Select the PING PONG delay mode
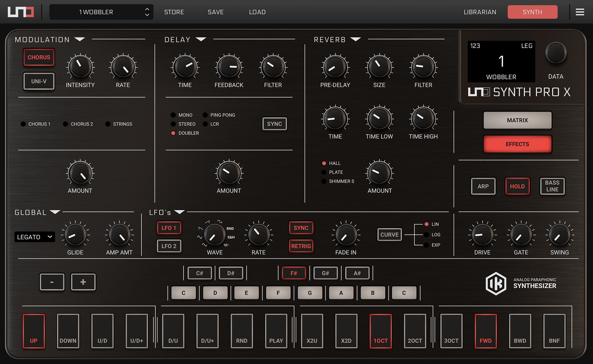 point(205,115)
